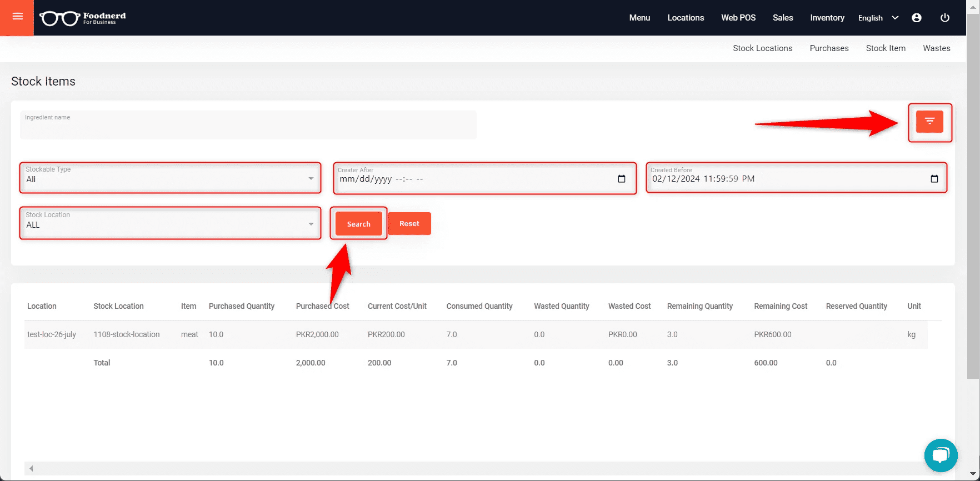Switch to the Stock Item tab

click(886, 48)
